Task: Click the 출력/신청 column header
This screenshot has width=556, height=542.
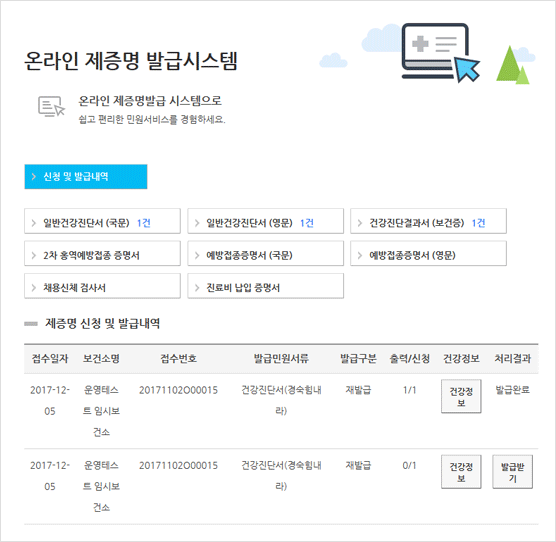Action: (410, 358)
